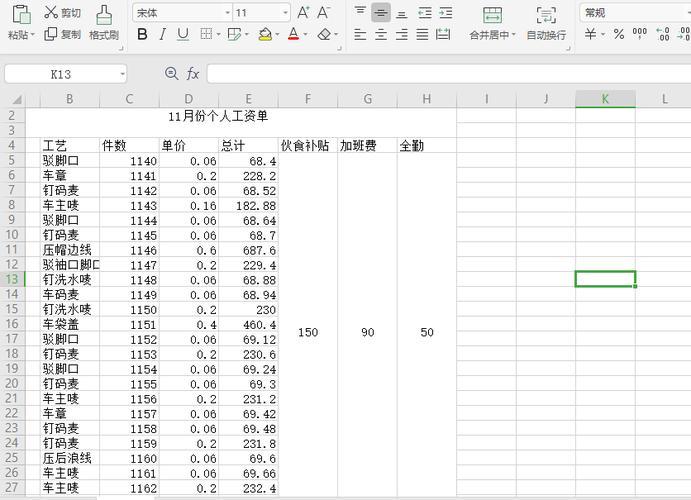Decrease font size with the A- icon
691x500 pixels.
(x=323, y=13)
